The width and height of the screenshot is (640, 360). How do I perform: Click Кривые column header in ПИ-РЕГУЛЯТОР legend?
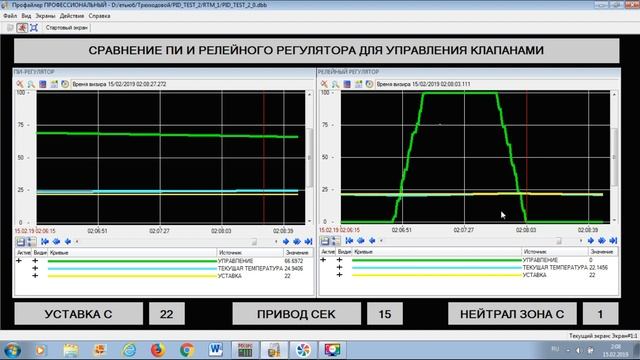pos(133,253)
